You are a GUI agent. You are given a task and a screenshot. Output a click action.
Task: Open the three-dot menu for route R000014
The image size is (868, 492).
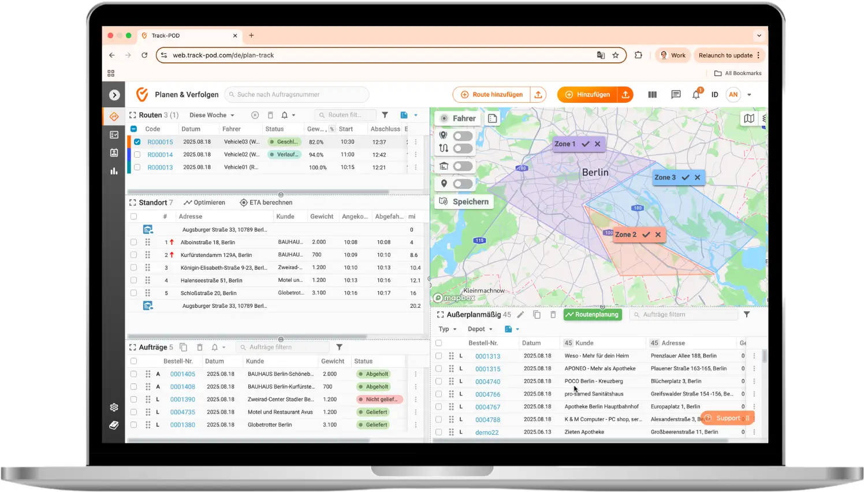pyautogui.click(x=416, y=155)
